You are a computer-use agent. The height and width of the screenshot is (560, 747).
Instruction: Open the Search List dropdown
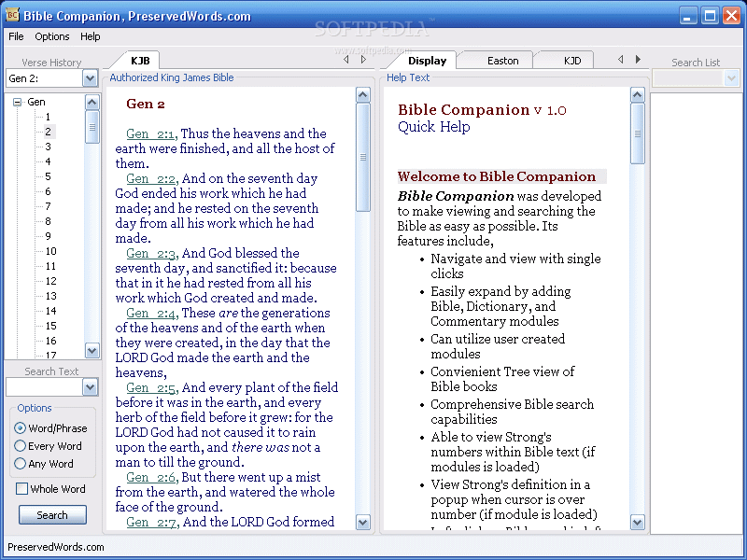click(731, 78)
